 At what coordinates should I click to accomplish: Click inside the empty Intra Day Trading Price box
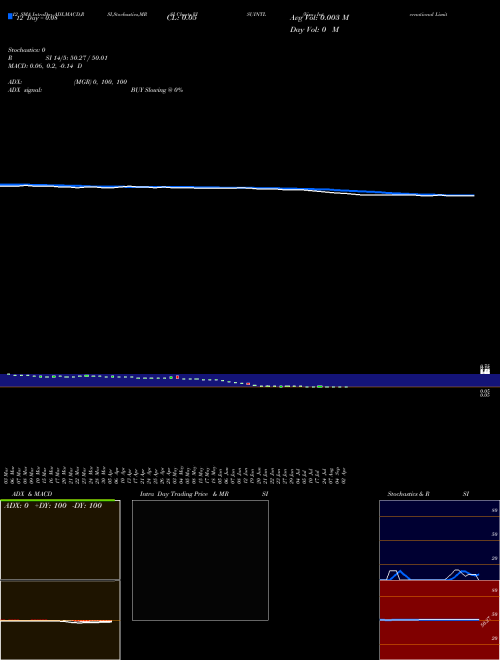(x=200, y=560)
